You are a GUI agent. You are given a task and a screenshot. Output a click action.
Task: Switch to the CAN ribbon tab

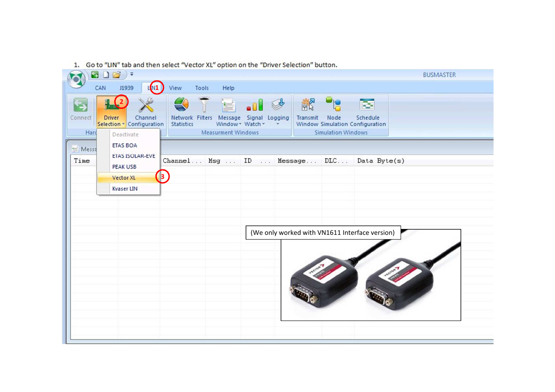(100, 88)
